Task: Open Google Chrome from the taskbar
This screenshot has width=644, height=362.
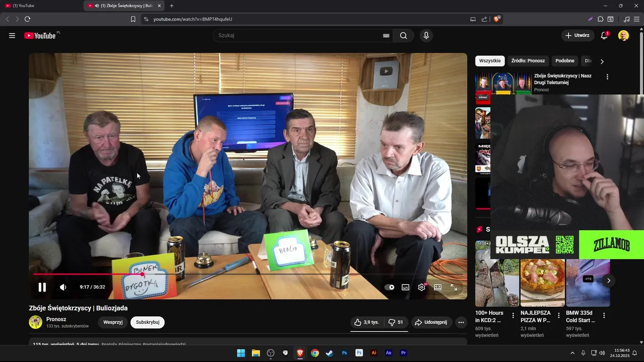Action: pos(314,353)
